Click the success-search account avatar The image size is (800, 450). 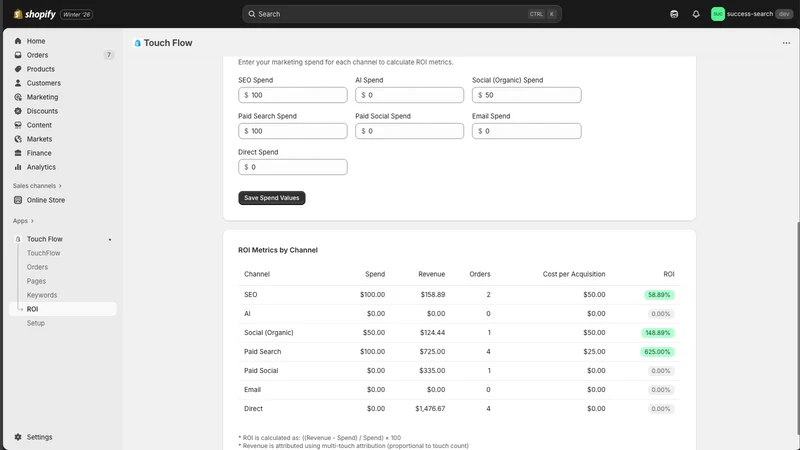click(717, 14)
